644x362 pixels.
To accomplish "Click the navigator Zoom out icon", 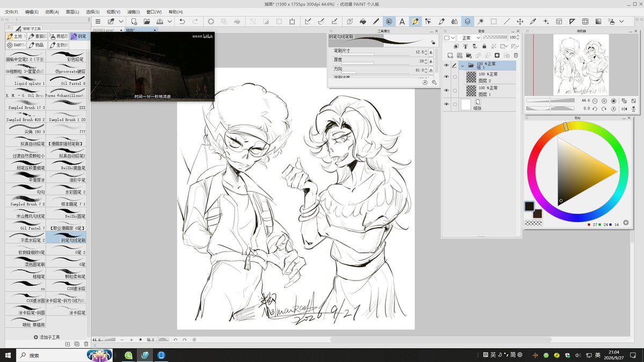I will click(595, 100).
